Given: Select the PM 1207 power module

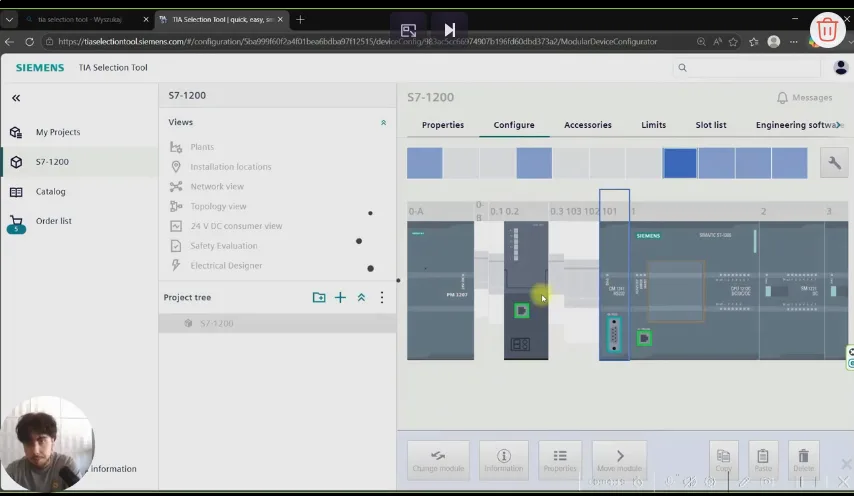Looking at the screenshot, I should [x=440, y=290].
